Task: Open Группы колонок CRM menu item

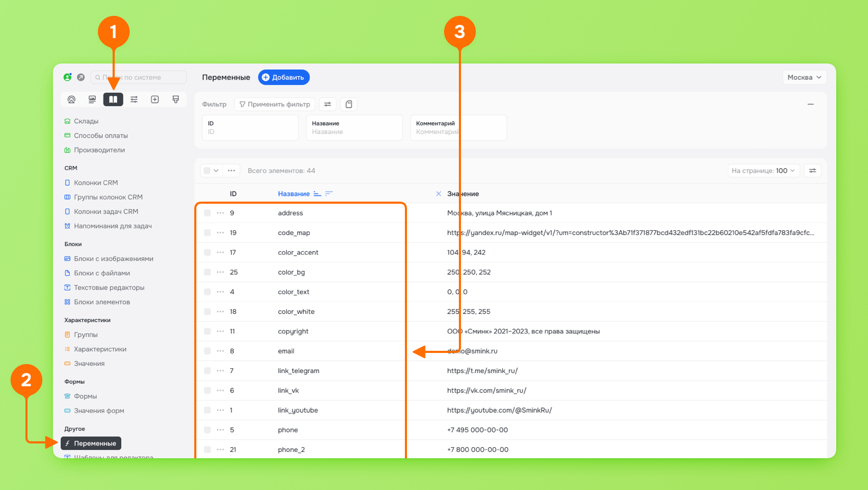Action: (x=108, y=197)
